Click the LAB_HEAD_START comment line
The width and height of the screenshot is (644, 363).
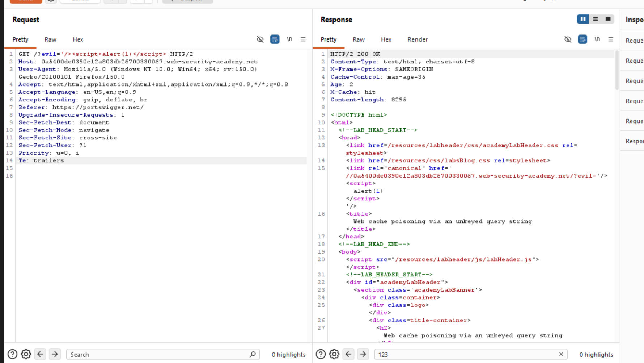(x=378, y=130)
